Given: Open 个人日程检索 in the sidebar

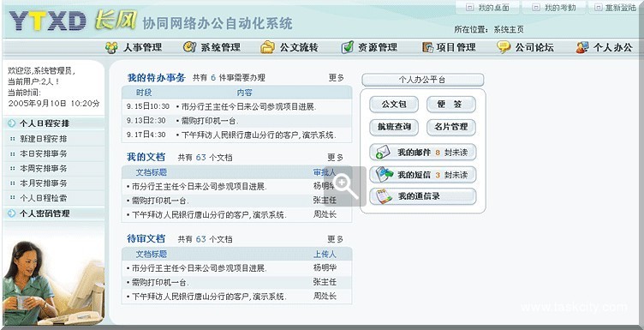Looking at the screenshot, I should tap(44, 198).
